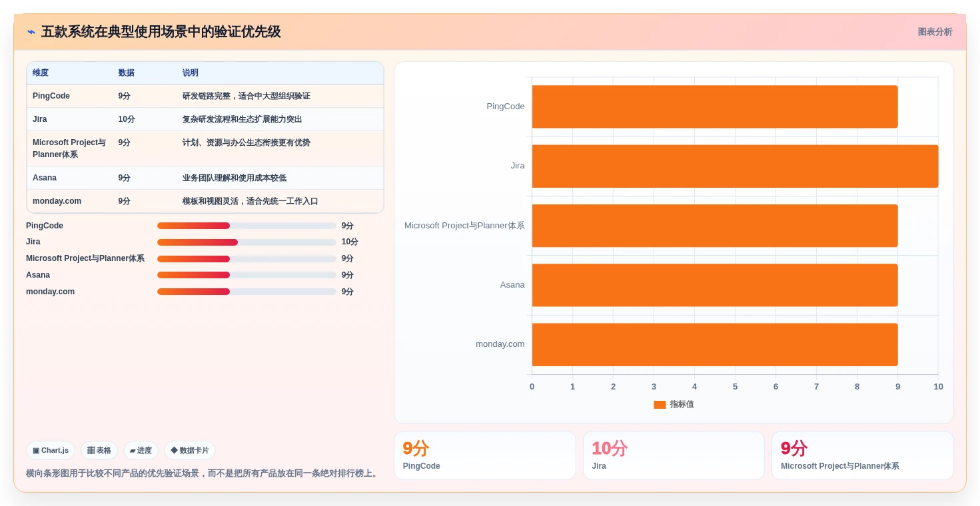This screenshot has width=980, height=506.
Task: Click the Asana y-axis label in chart
Action: [512, 285]
